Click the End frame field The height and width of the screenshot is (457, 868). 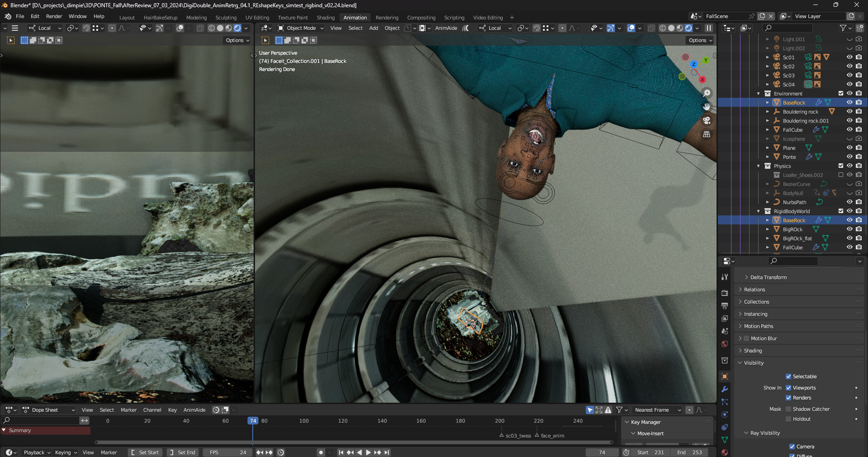(x=690, y=452)
